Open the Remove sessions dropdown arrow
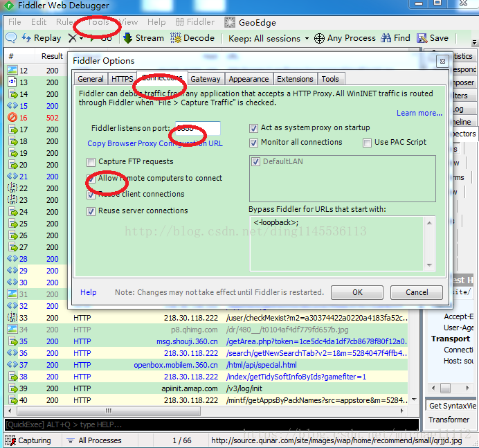 pyautogui.click(x=81, y=39)
